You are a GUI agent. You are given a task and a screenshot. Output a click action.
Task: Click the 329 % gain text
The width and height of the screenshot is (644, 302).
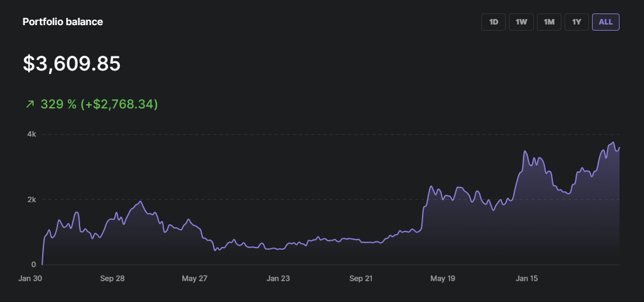[58, 104]
